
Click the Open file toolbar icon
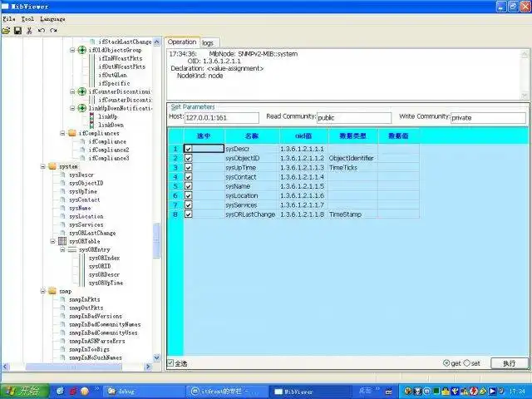[x=6, y=31]
